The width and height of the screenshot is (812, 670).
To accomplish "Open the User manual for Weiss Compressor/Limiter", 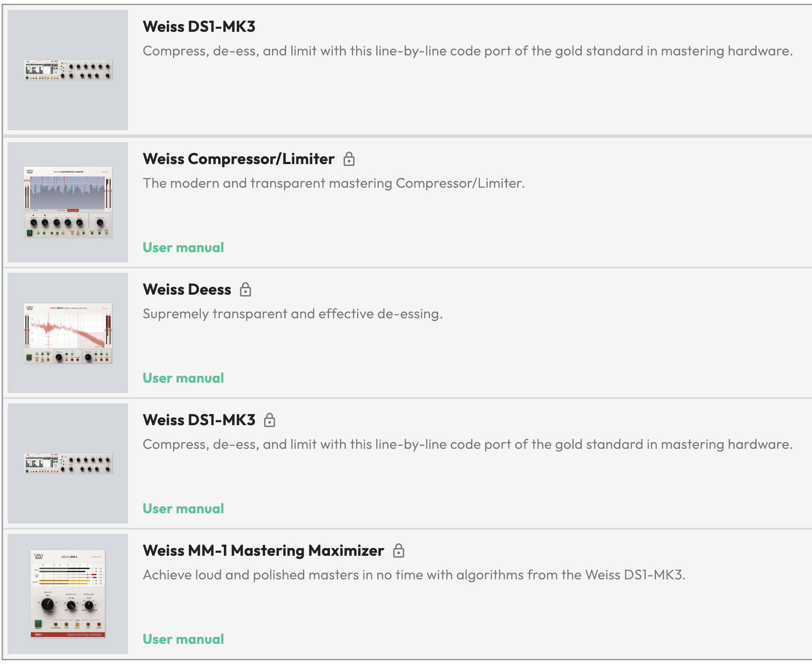I will pos(183,247).
